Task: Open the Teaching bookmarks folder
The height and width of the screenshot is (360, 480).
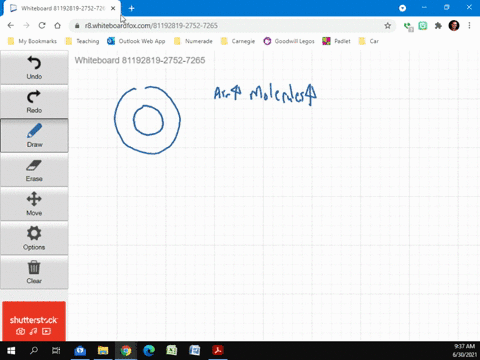Action: tap(83, 41)
